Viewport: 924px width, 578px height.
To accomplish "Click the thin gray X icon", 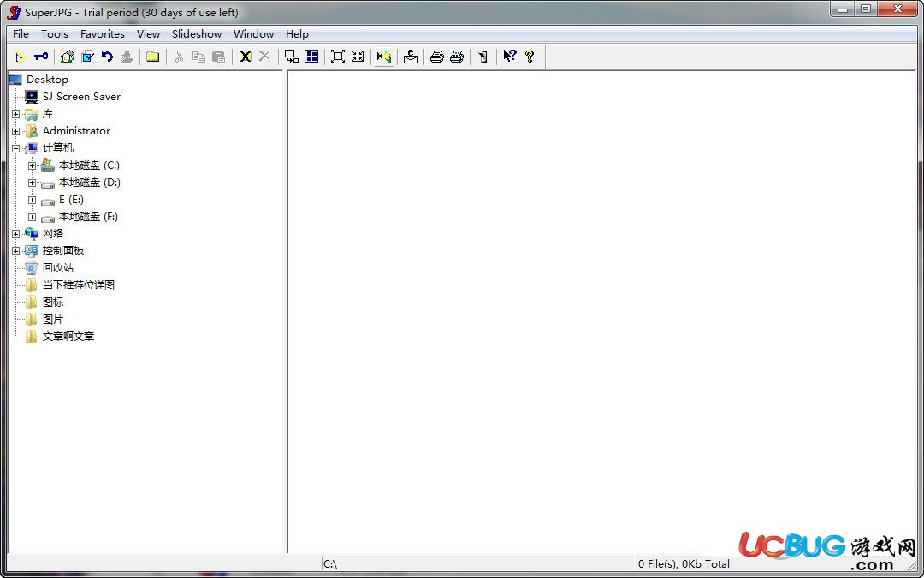I will coord(264,57).
